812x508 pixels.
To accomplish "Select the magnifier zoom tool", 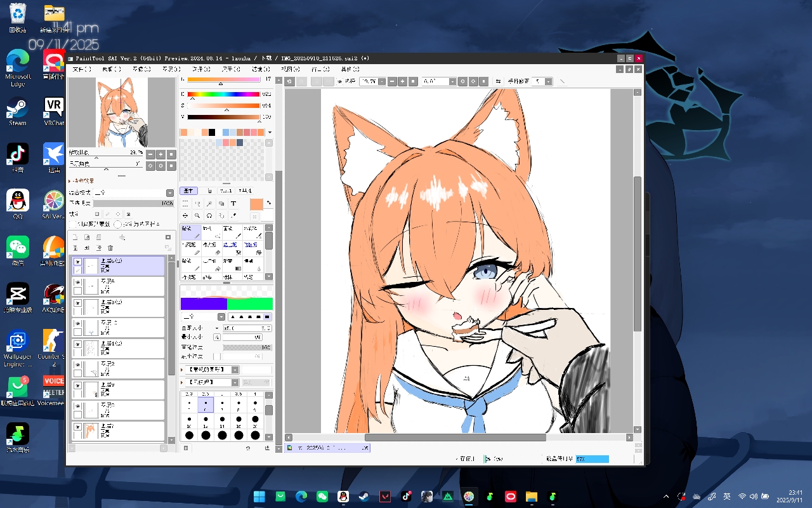I will (197, 216).
